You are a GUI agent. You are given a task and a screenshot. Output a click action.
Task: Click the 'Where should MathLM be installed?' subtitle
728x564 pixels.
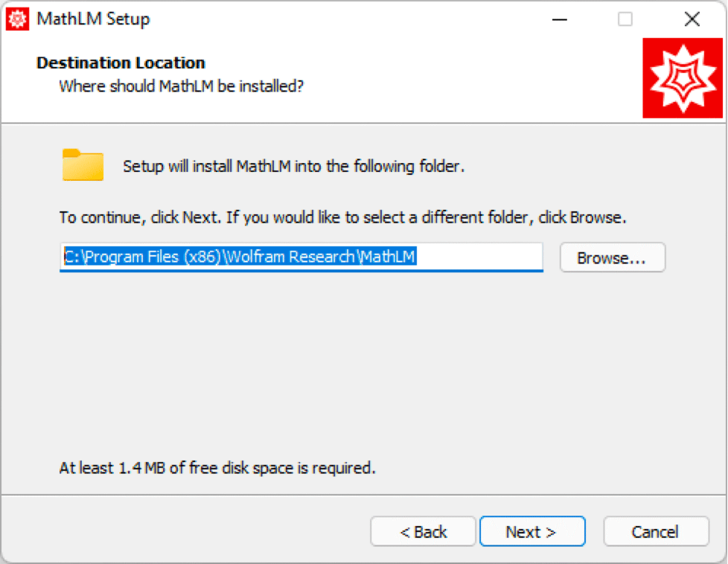181,86
